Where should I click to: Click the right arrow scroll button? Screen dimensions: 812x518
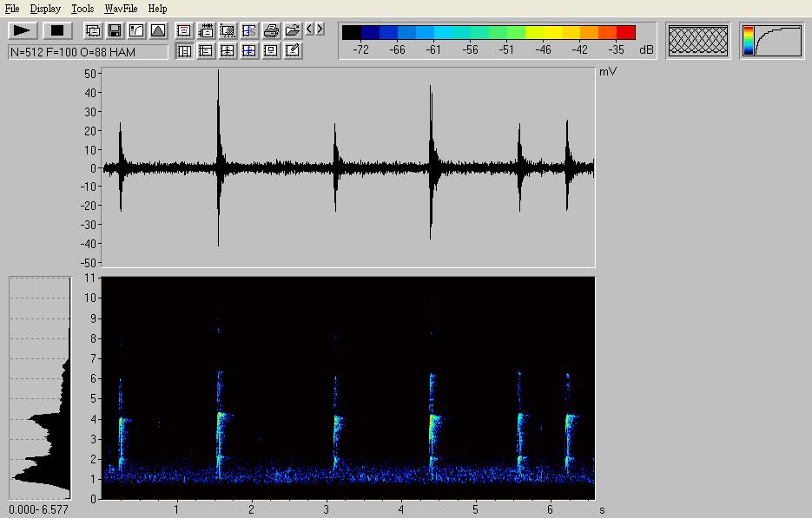click(x=320, y=30)
